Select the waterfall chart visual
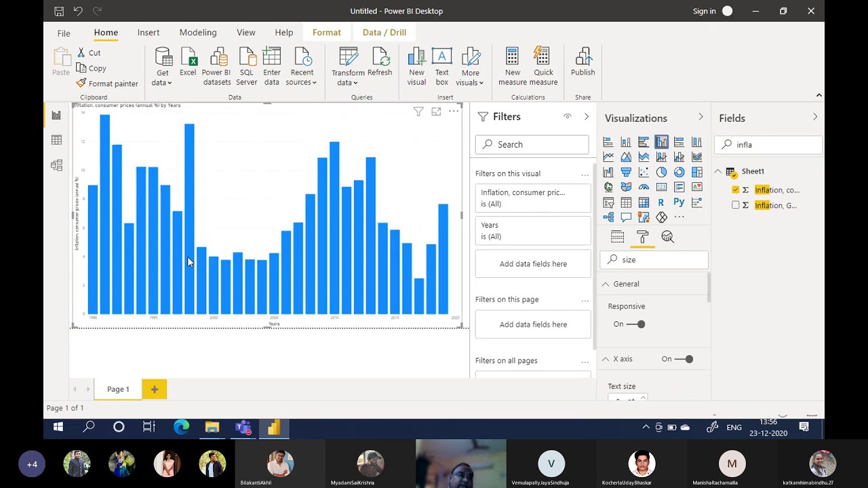Image resolution: width=868 pixels, height=488 pixels. 608,172
